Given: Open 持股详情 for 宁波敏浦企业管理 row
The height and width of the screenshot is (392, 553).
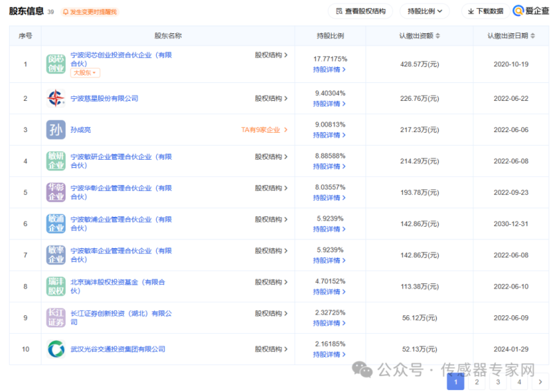Looking at the screenshot, I should (x=330, y=230).
